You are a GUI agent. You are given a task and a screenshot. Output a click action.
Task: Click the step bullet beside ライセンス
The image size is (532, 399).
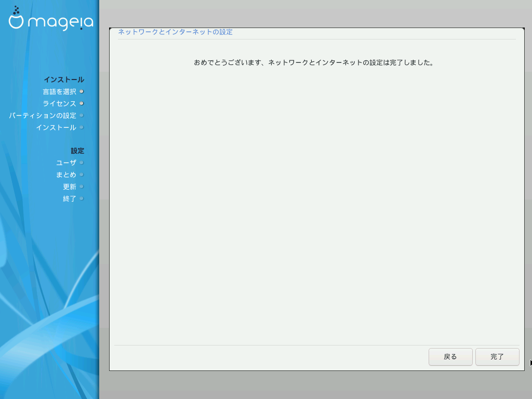(82, 103)
